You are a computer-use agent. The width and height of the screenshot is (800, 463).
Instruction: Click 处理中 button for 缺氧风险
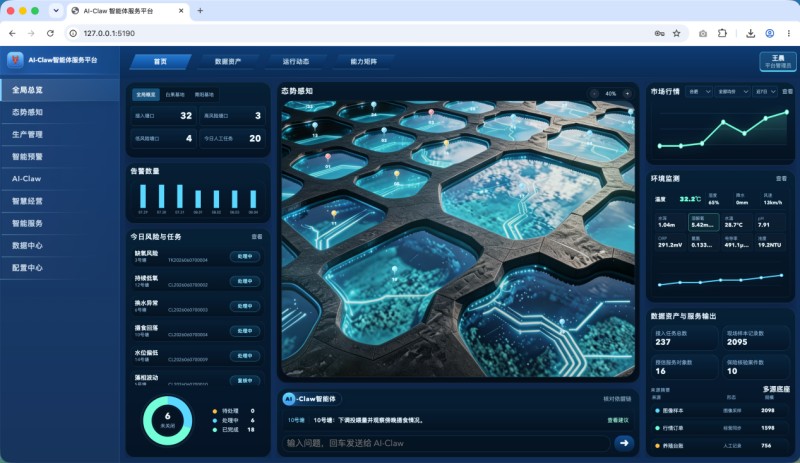[245, 256]
